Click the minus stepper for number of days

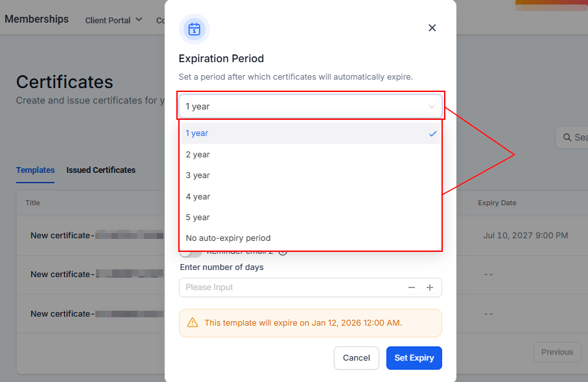coord(412,287)
